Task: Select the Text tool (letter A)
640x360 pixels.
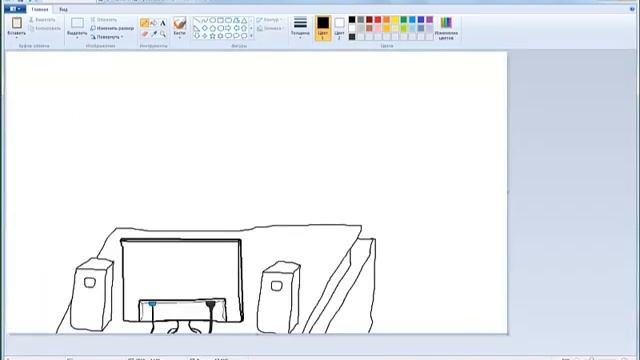Action: pos(163,23)
